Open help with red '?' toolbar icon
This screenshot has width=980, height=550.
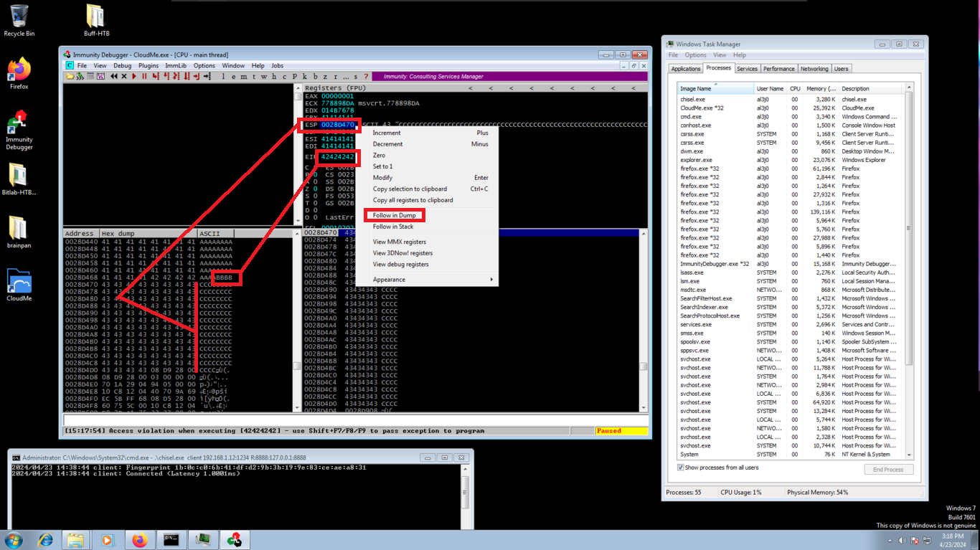[366, 76]
